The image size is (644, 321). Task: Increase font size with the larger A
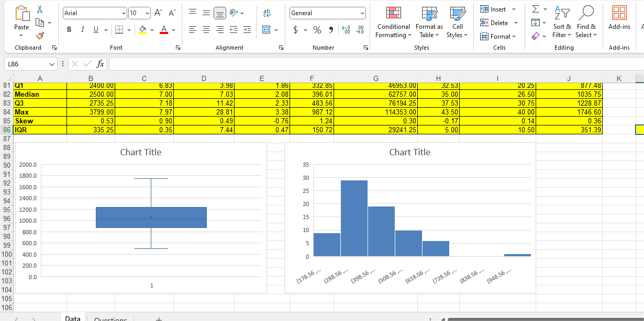(x=159, y=13)
